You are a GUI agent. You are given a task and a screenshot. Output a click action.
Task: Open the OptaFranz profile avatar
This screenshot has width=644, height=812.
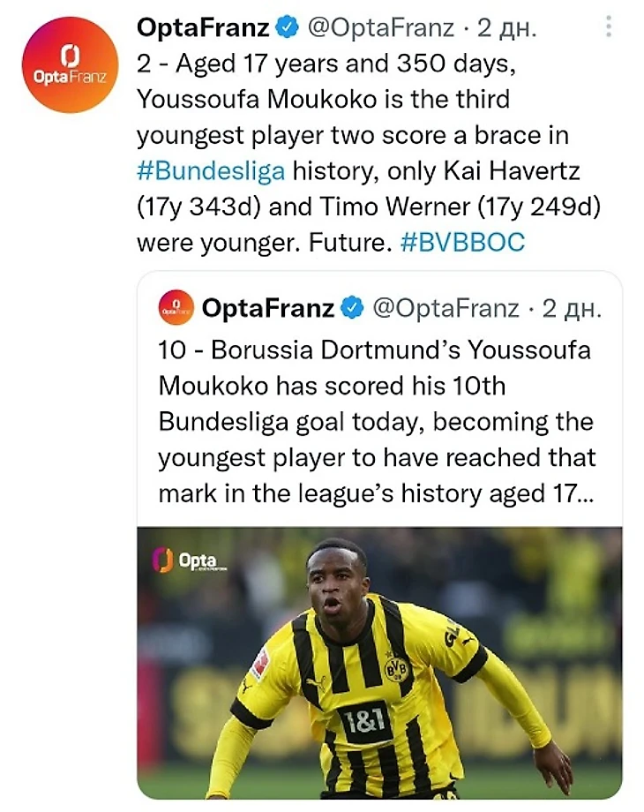coord(70,64)
